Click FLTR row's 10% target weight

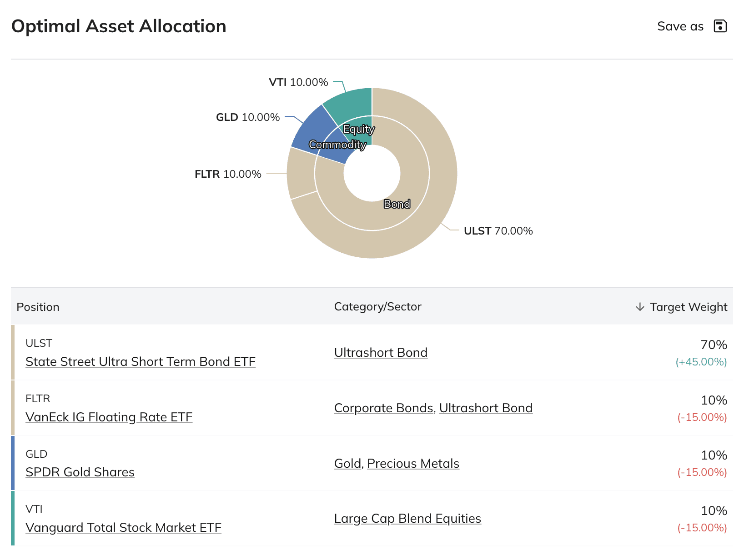tap(714, 400)
